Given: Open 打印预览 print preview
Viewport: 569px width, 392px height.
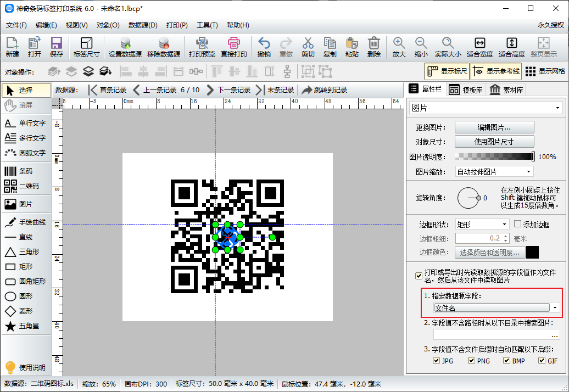Looking at the screenshot, I should point(202,47).
